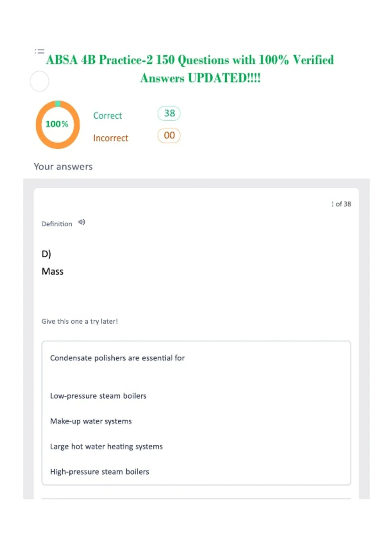This screenshot has height=556, width=392.
Task: Click the Give this one a try later message
Action: [79, 321]
